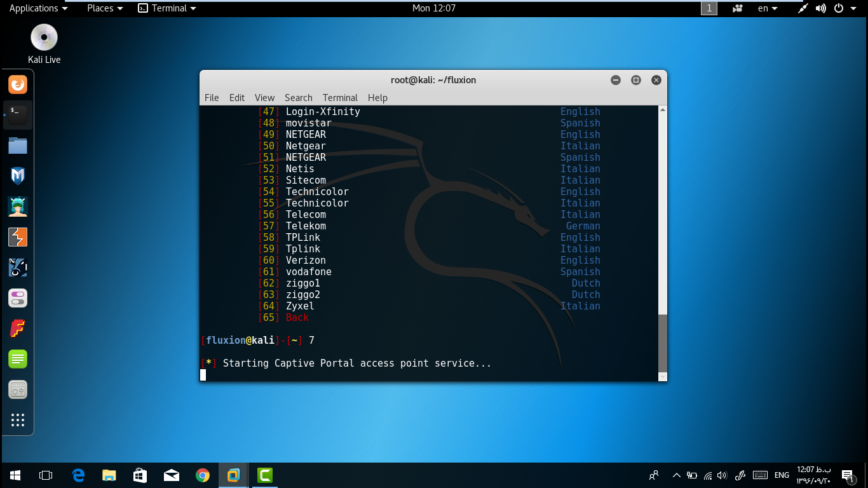The height and width of the screenshot is (488, 868).
Task: Launch Google Chrome from taskbar
Action: point(203,475)
